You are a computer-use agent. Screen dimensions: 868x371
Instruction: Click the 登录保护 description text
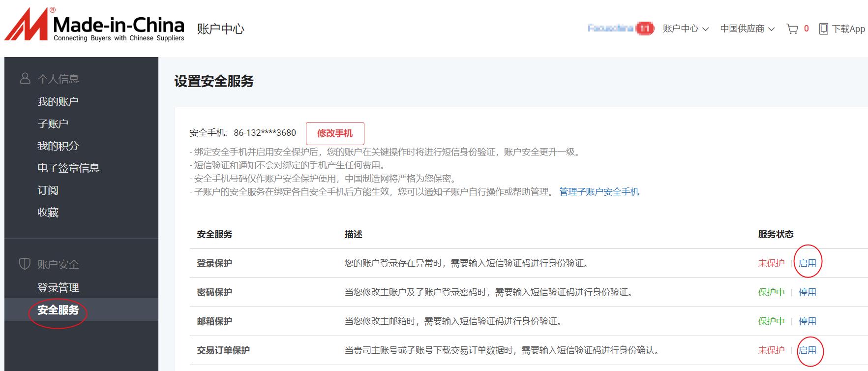[467, 263]
